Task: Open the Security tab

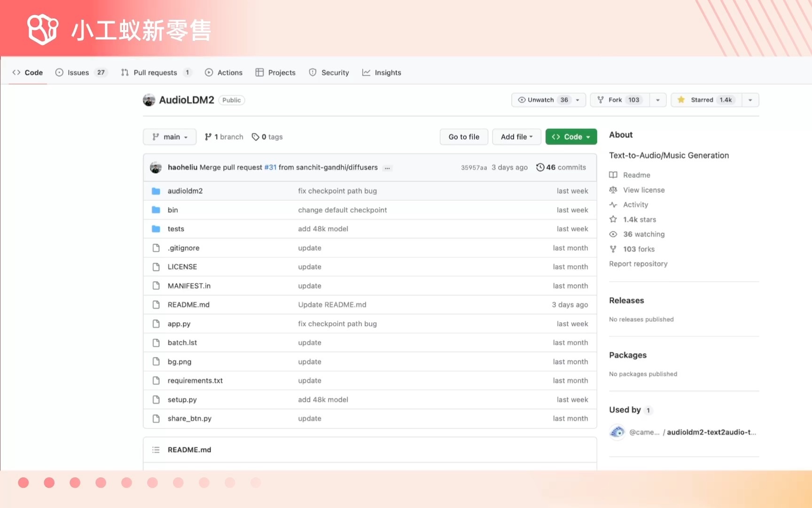Action: 329,72
